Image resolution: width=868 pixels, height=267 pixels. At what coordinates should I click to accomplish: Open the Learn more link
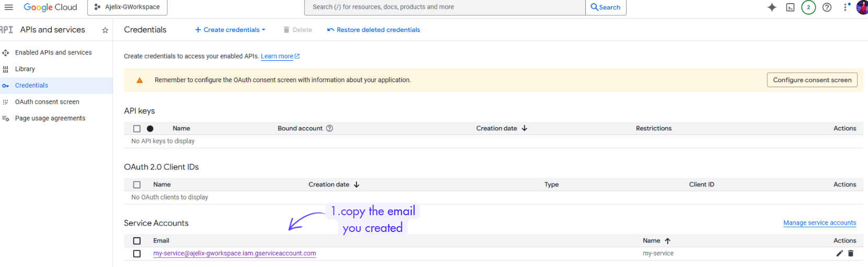pos(280,57)
